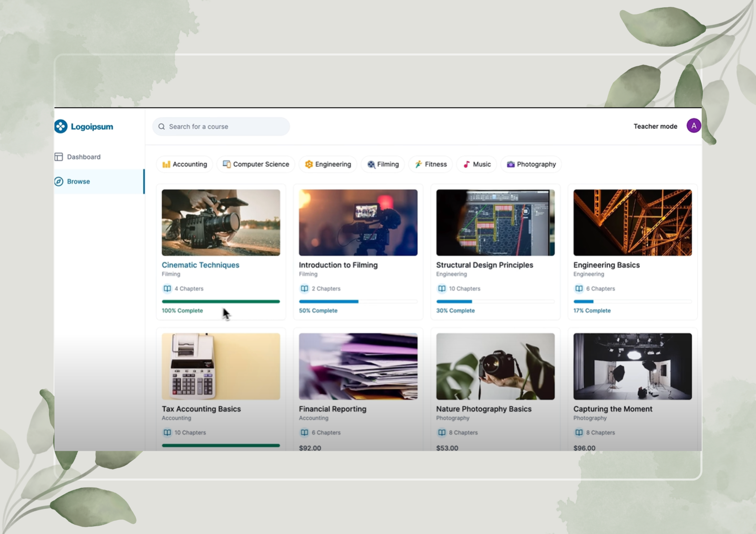Click the Browse compass icon
The height and width of the screenshot is (534, 756).
click(59, 181)
